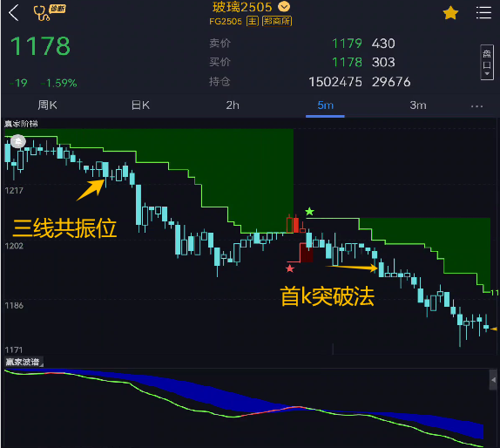The image size is (500, 448).
Task: Expand the 盘口 dropdown panel
Action: tap(487, 62)
